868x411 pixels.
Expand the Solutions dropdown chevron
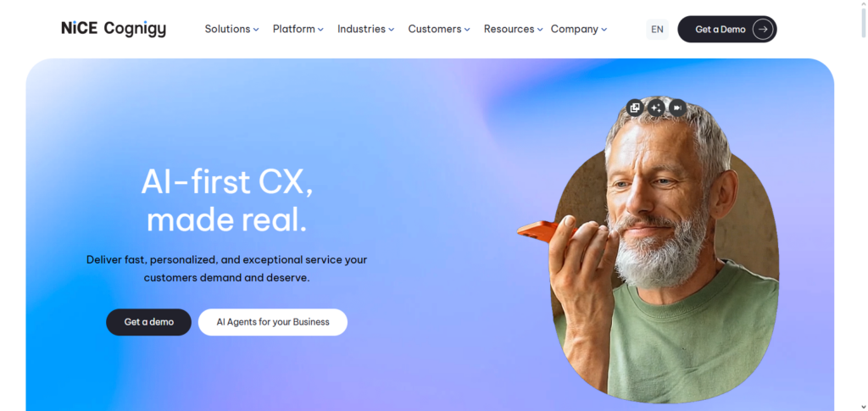click(256, 30)
